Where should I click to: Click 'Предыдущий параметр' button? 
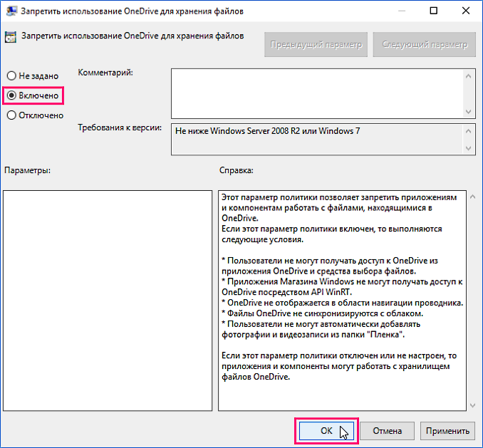point(316,44)
